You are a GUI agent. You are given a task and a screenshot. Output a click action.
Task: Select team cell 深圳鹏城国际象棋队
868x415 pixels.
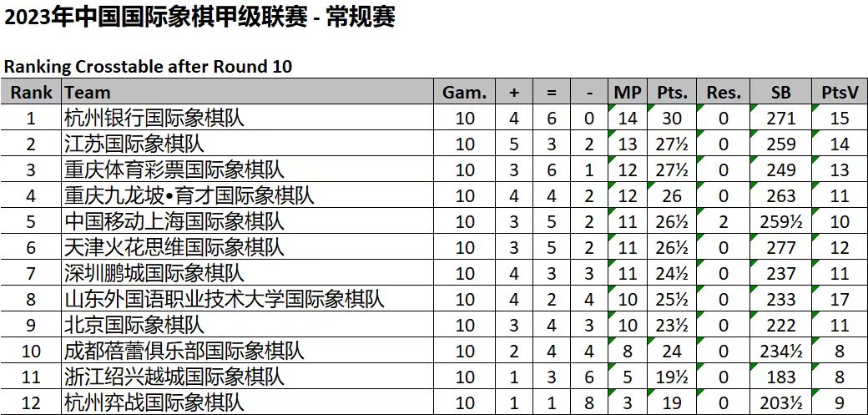tap(247, 273)
